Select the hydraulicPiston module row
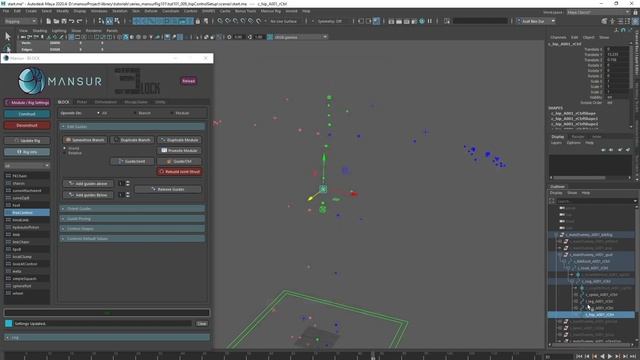 27,227
